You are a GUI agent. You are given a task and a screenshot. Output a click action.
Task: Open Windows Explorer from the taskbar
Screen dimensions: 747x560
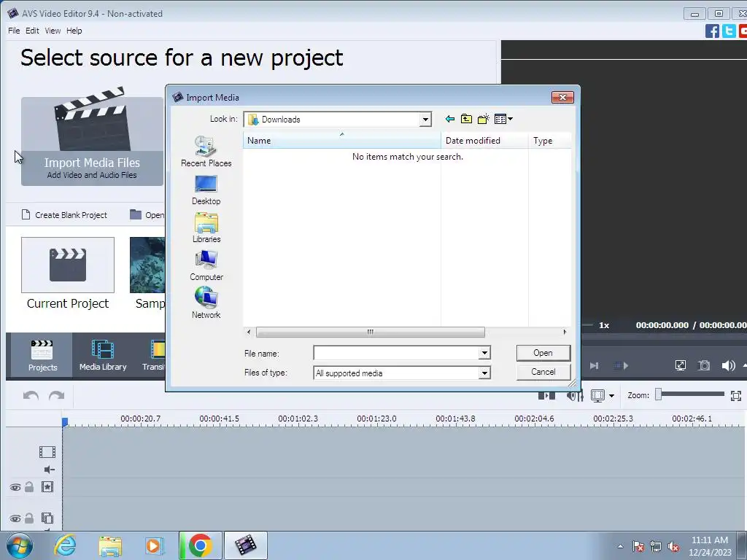click(x=110, y=545)
